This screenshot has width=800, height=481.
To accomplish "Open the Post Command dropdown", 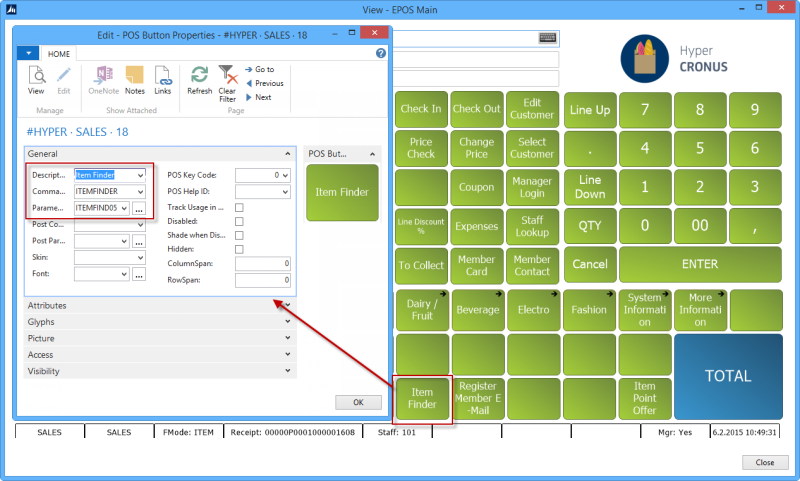I will click(x=140, y=225).
